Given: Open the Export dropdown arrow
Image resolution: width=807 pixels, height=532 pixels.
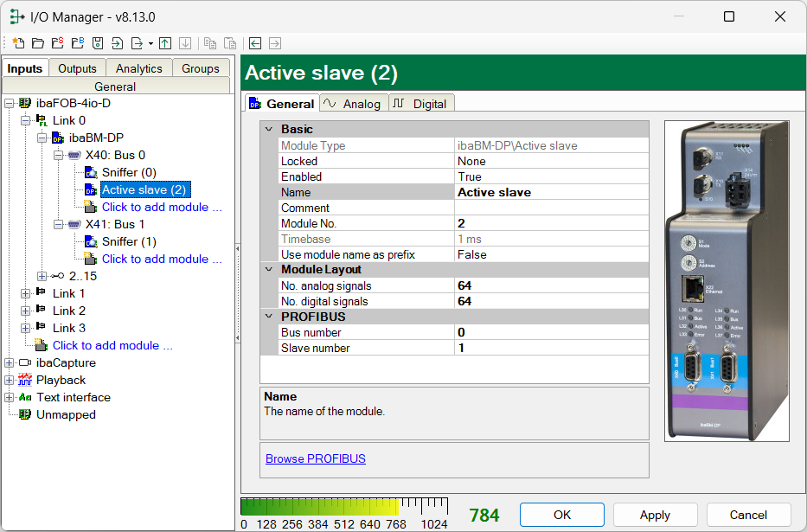Looking at the screenshot, I should click(151, 44).
